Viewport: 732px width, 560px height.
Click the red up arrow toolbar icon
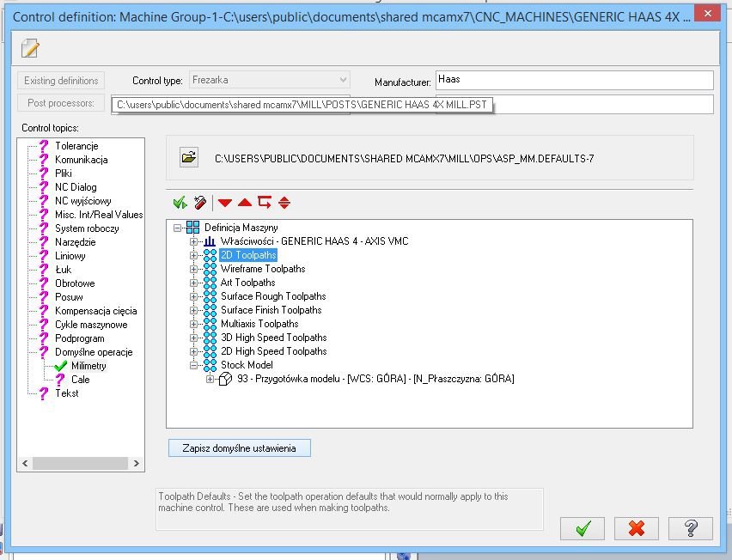click(245, 203)
